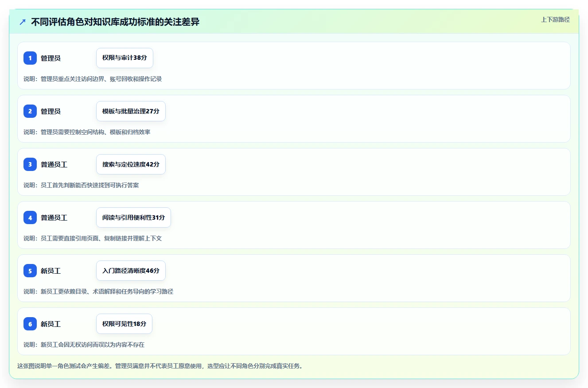
Task: Click note 新员工更依赖目录、术语解释和任务导向的学习路径
Action: 98,291
